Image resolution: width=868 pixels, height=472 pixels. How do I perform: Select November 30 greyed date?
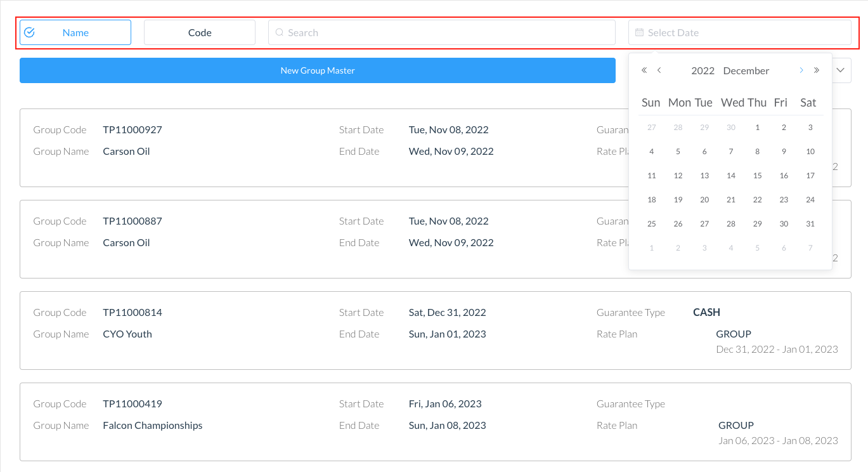tap(731, 128)
